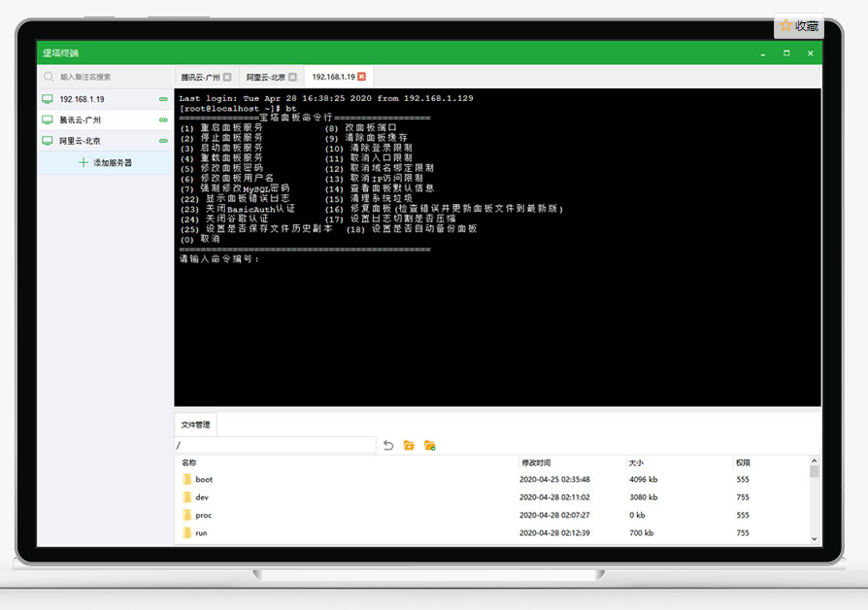Click the new folder icon with plus
The image size is (868, 610).
pyautogui.click(x=429, y=445)
